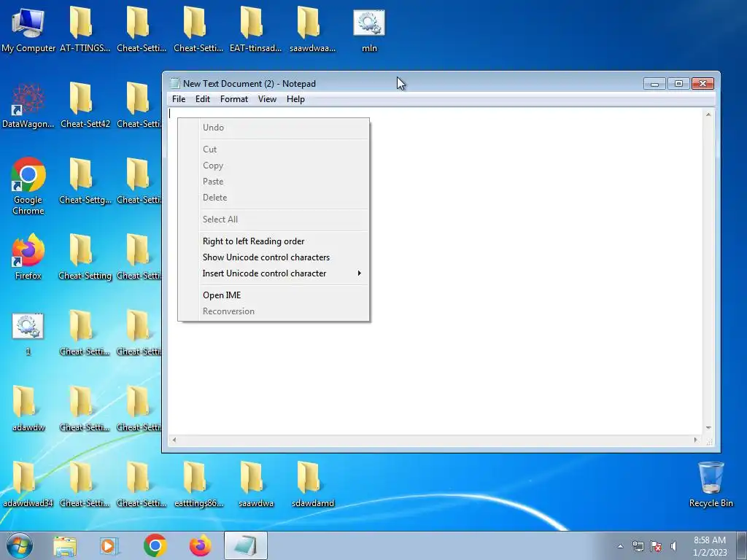
Task: Click the greyed-out Undo context menu entry
Action: coord(274,128)
